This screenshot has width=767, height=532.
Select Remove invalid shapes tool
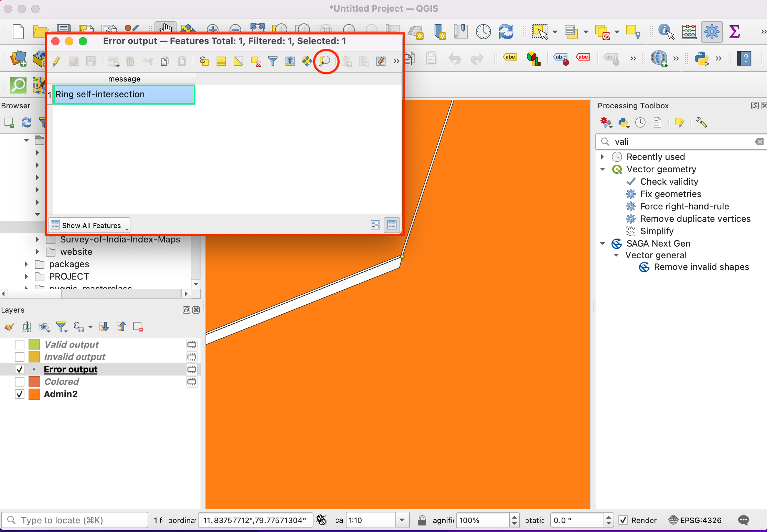(x=701, y=267)
